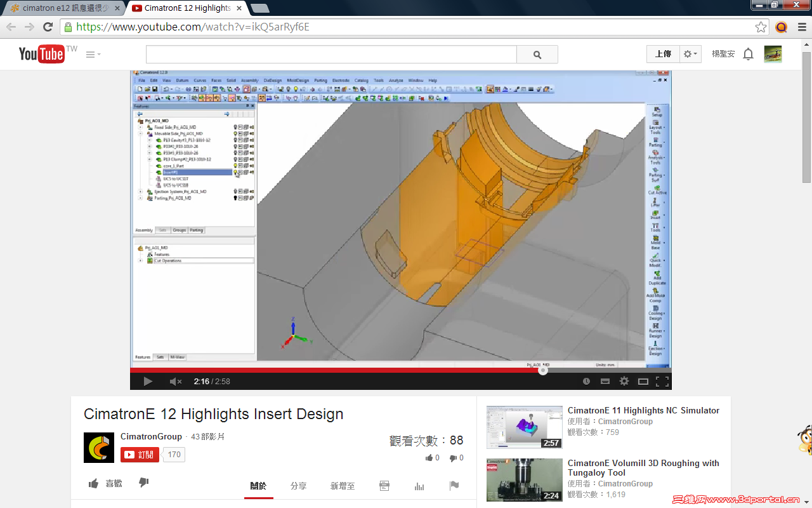Open the MoldDesign menu in Cimatron
Image resolution: width=812 pixels, height=508 pixels.
298,81
